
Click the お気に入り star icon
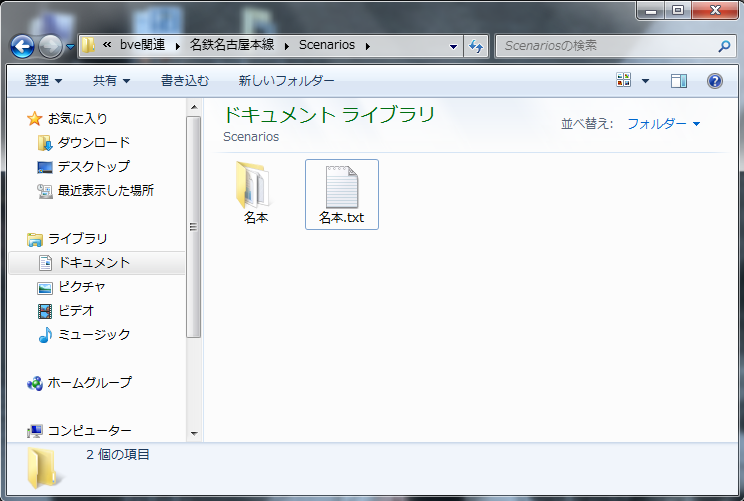click(34, 118)
